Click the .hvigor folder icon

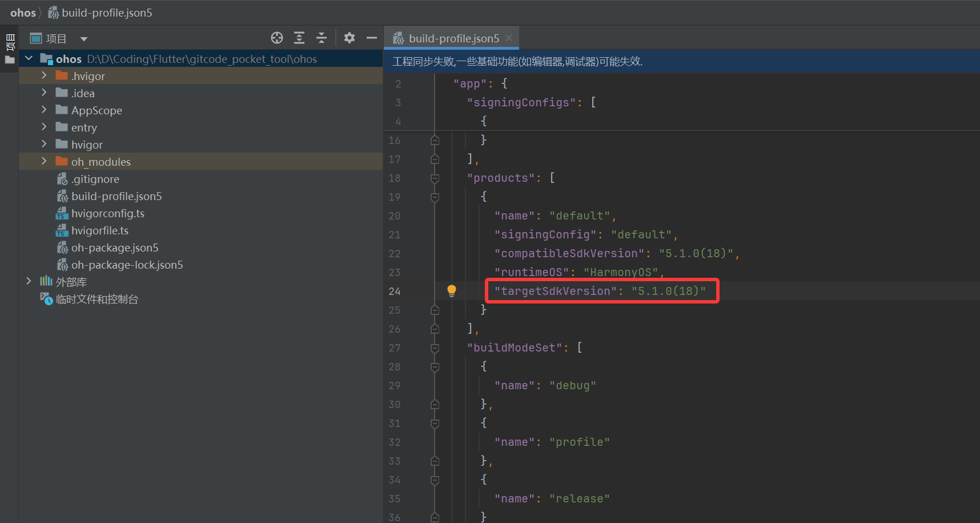coord(62,75)
